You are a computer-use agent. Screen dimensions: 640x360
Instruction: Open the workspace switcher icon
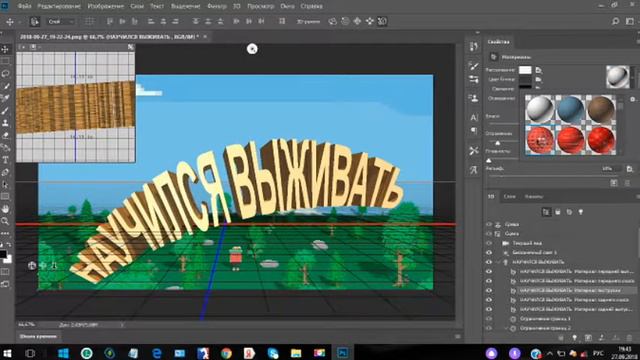click(630, 21)
